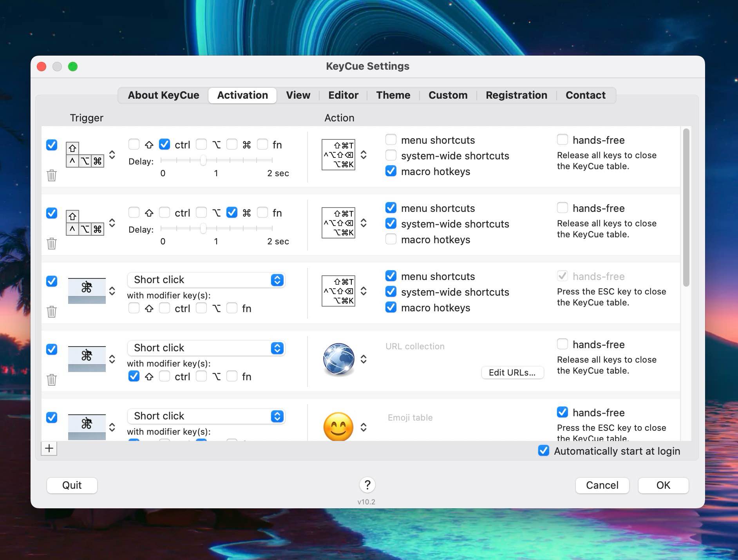
Task: Open help with the question mark button
Action: [x=367, y=485]
